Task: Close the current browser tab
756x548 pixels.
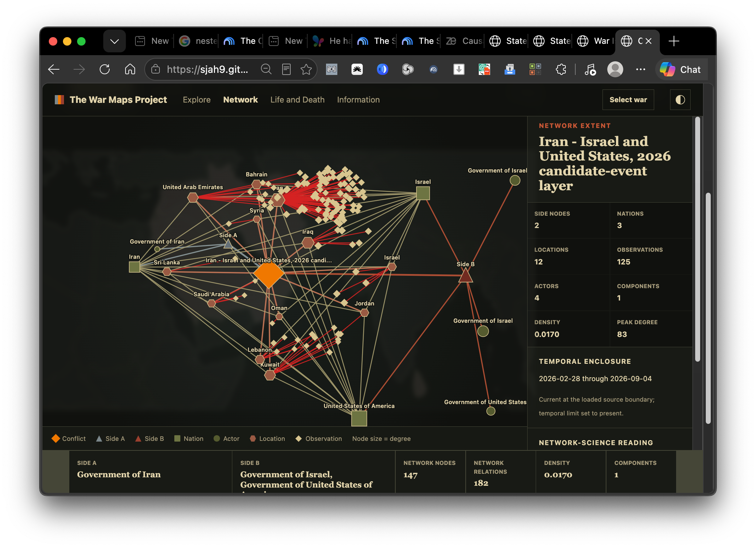Action: 649,41
